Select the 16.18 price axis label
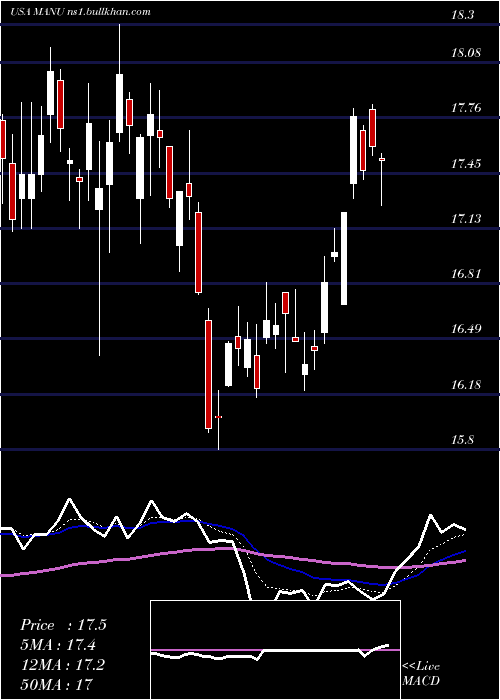500x700 pixels. click(x=466, y=384)
